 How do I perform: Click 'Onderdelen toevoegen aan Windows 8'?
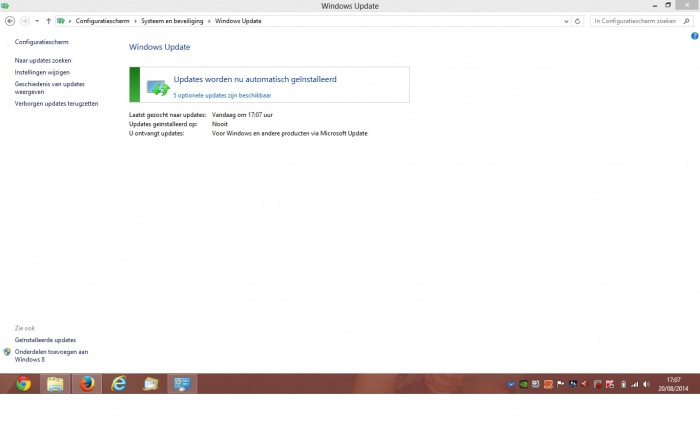pos(51,356)
